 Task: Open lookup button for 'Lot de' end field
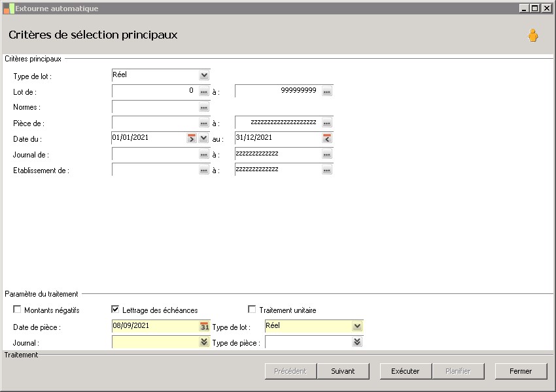point(327,92)
